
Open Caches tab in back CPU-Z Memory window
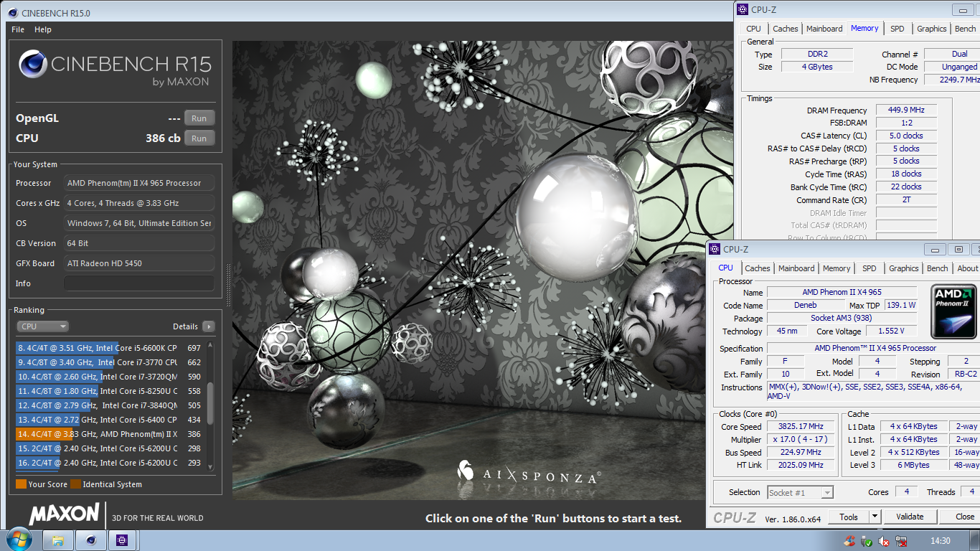[786, 29]
